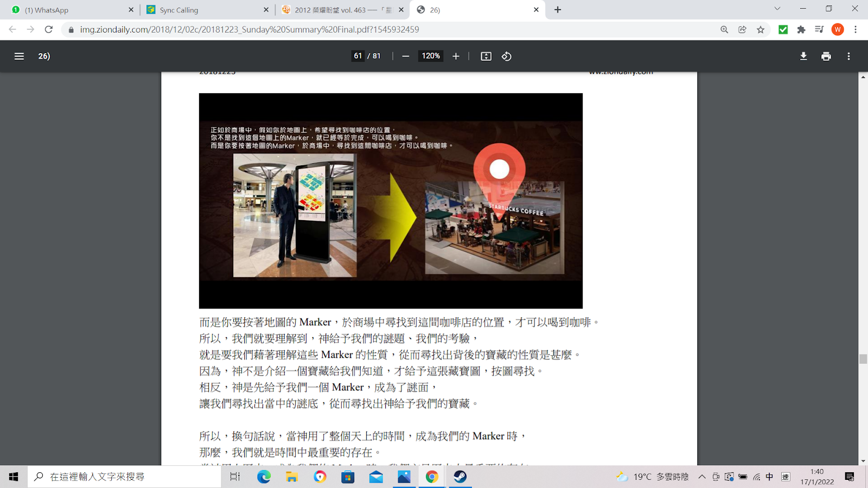Go back to previous page in browser

tap(12, 29)
